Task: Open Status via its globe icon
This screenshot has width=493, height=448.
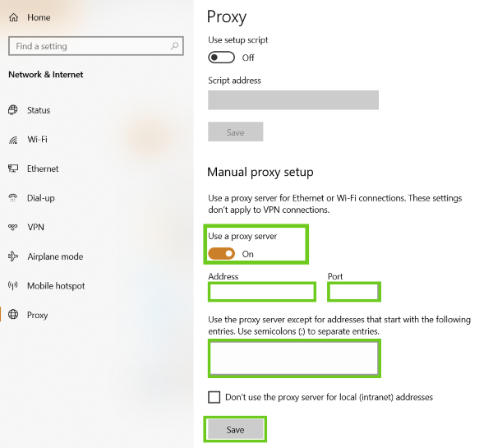Action: coord(13,110)
